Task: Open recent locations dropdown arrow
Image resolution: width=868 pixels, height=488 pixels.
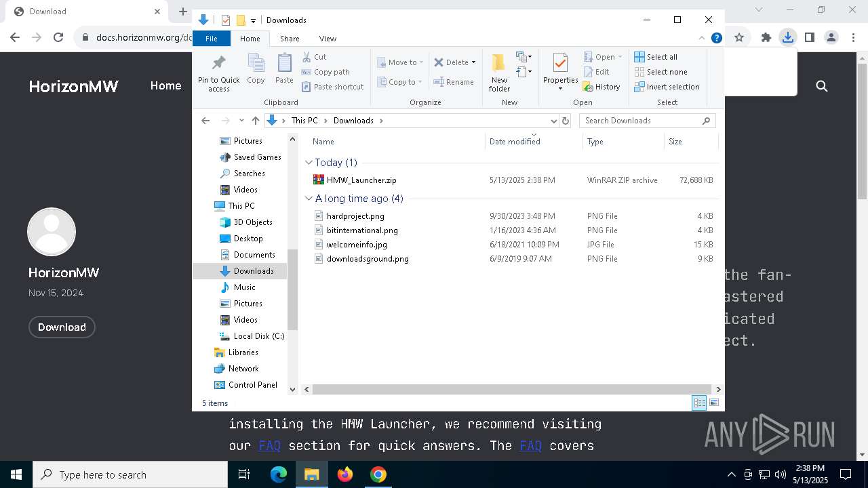Action: coord(241,121)
